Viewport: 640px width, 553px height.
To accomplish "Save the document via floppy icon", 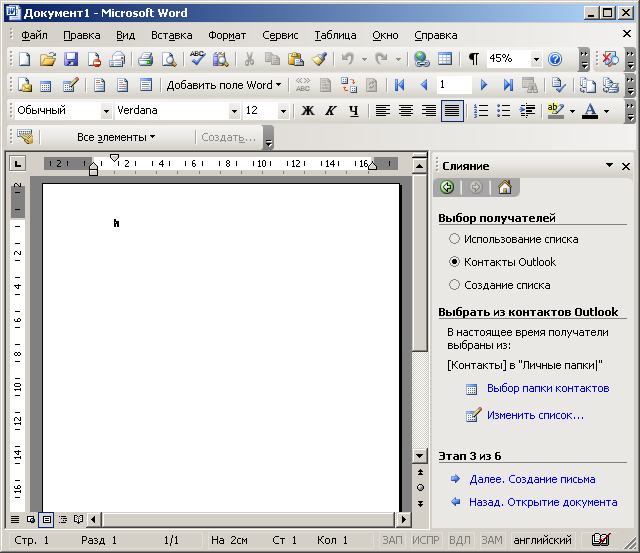I will [x=71, y=60].
